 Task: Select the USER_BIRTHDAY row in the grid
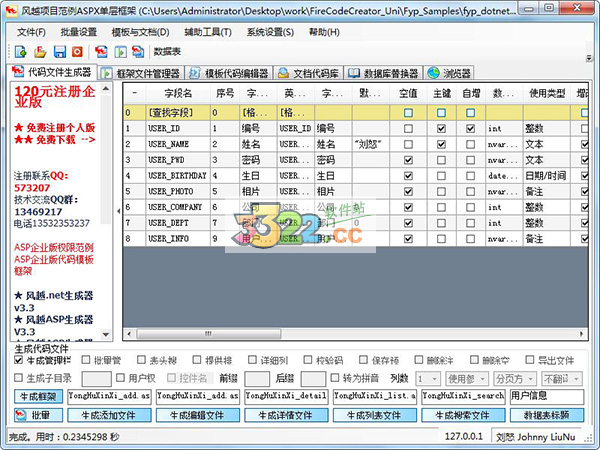point(181,175)
